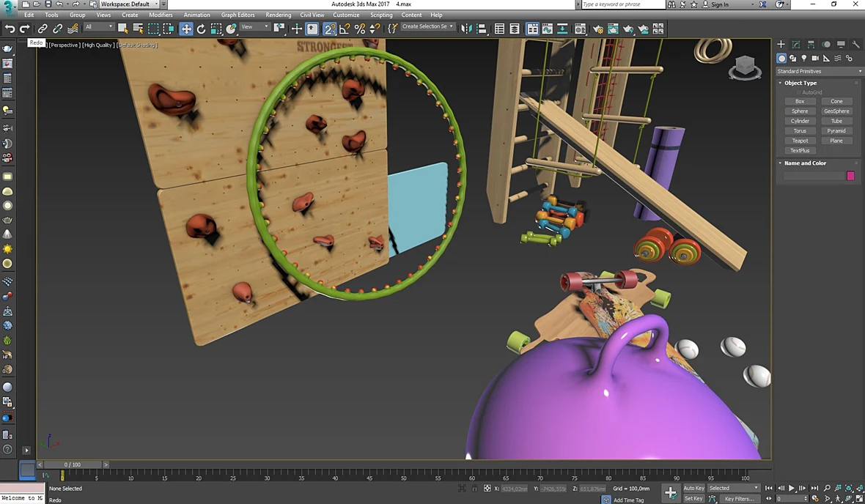Open the Select by Name dialog
Image resolution: width=865 pixels, height=504 pixels.
pyautogui.click(x=138, y=29)
